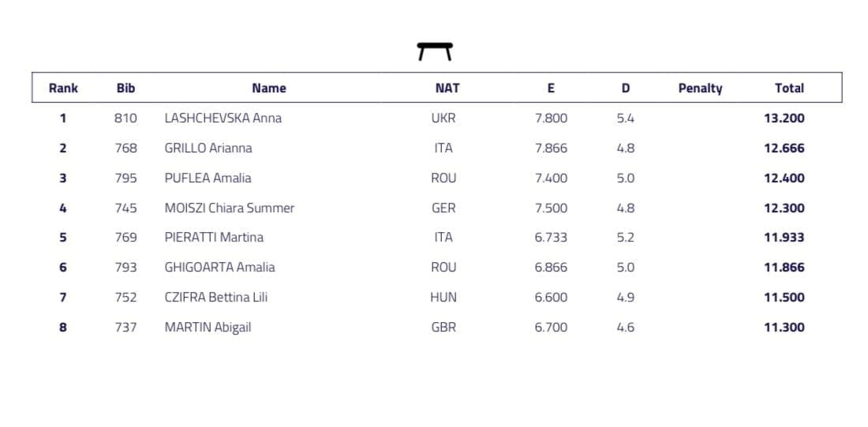Click the D score column header

pos(625,88)
